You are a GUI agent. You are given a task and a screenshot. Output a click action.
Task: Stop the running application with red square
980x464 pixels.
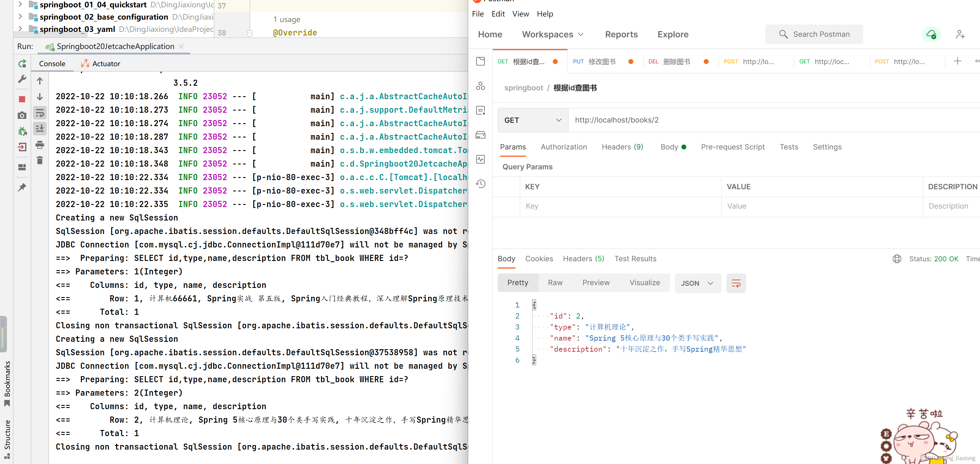coord(22,99)
